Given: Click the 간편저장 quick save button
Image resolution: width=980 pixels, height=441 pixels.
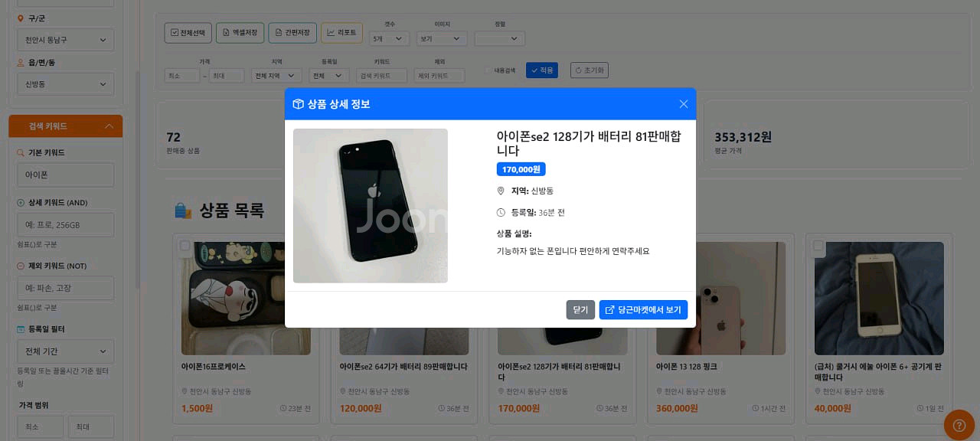Looking at the screenshot, I should 292,33.
